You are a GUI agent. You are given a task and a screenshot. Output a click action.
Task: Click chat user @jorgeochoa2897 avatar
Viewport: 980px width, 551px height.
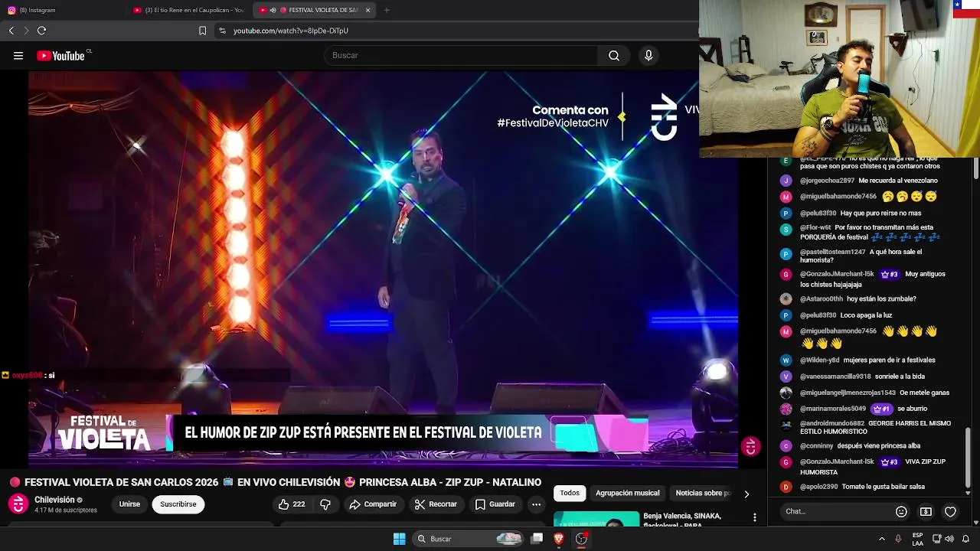pos(786,181)
